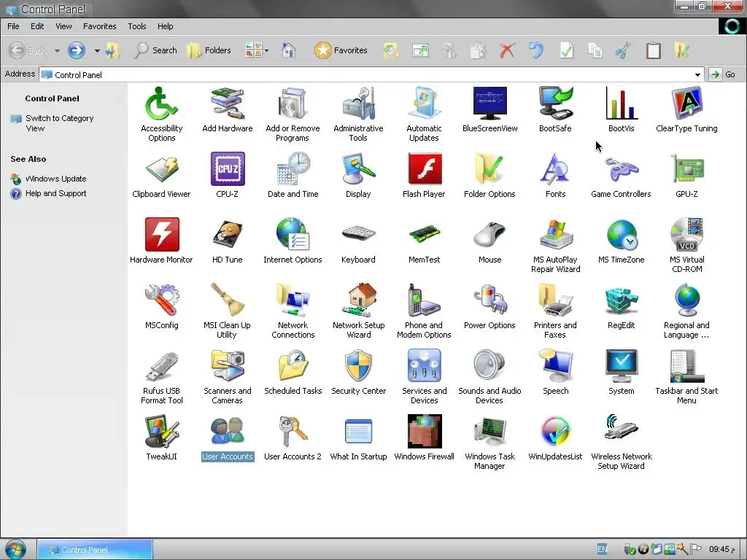Image resolution: width=747 pixels, height=560 pixels.
Task: Open the Favorites menu
Action: 99,26
